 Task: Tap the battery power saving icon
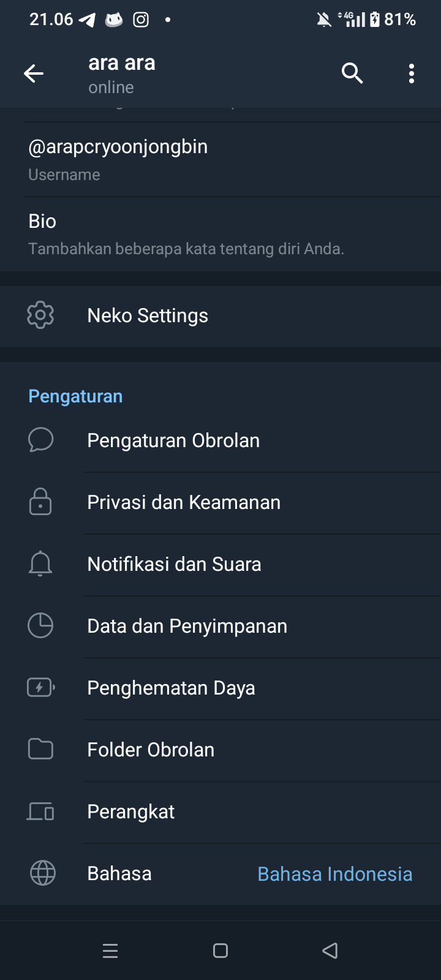pyautogui.click(x=40, y=688)
